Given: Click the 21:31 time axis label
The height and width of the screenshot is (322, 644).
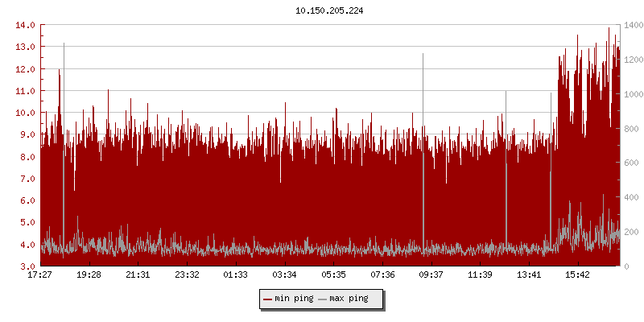Looking at the screenshot, I should [x=138, y=275].
